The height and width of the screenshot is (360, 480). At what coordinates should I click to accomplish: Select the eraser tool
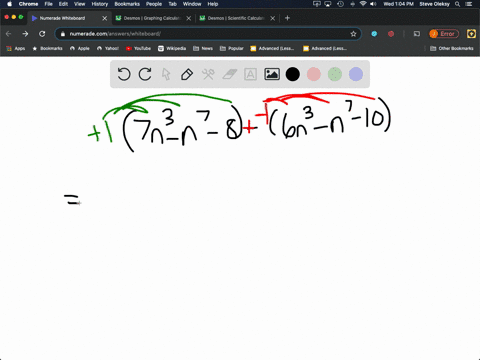(x=229, y=74)
